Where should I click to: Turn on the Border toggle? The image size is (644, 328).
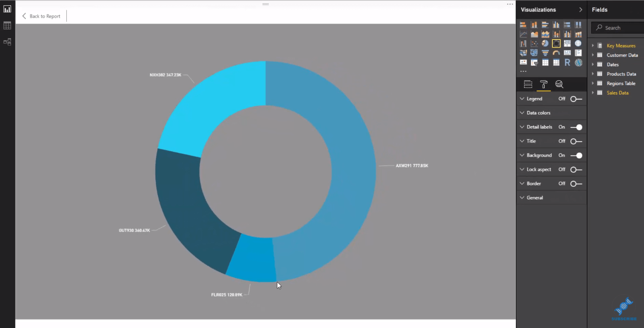(x=576, y=183)
